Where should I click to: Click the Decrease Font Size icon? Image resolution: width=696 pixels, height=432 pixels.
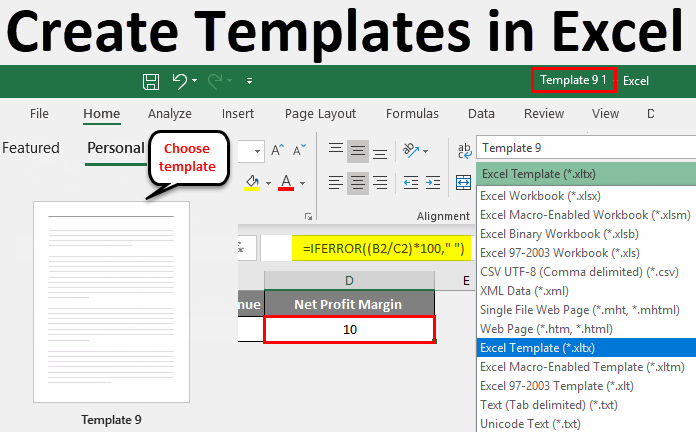click(x=299, y=150)
